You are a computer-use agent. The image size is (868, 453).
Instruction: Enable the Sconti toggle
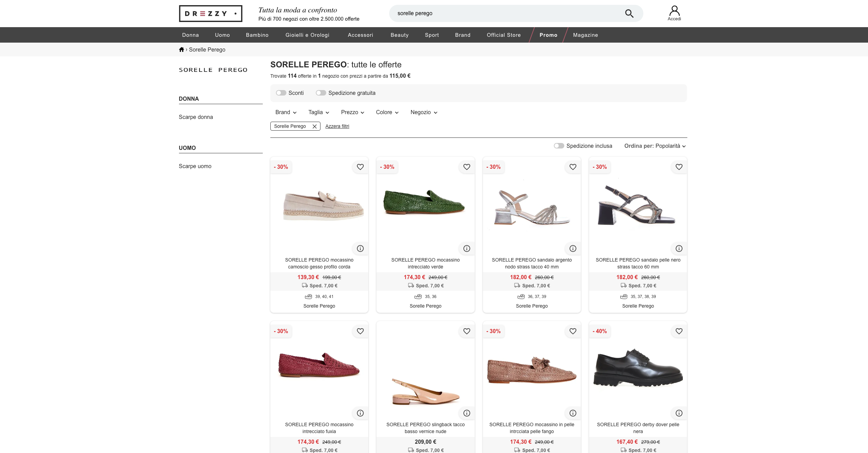[281, 93]
